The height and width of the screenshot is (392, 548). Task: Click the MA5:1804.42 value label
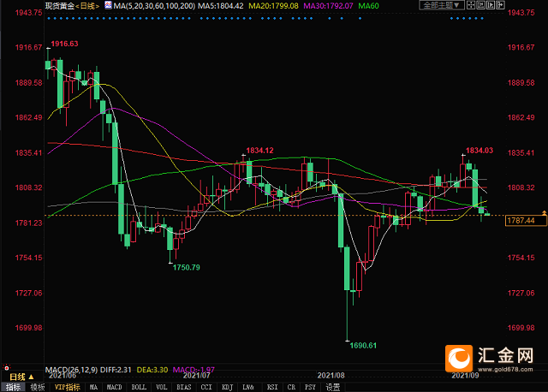point(221,6)
